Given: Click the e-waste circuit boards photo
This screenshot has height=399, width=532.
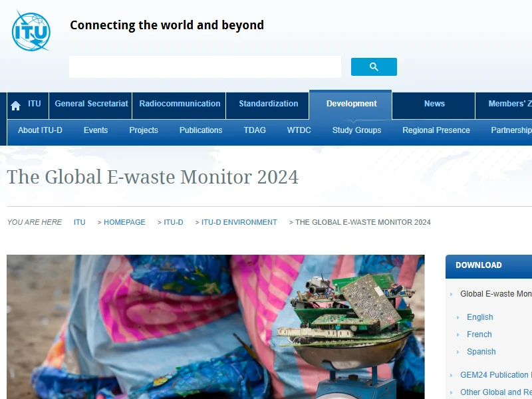Looking at the screenshot, I should point(215,327).
